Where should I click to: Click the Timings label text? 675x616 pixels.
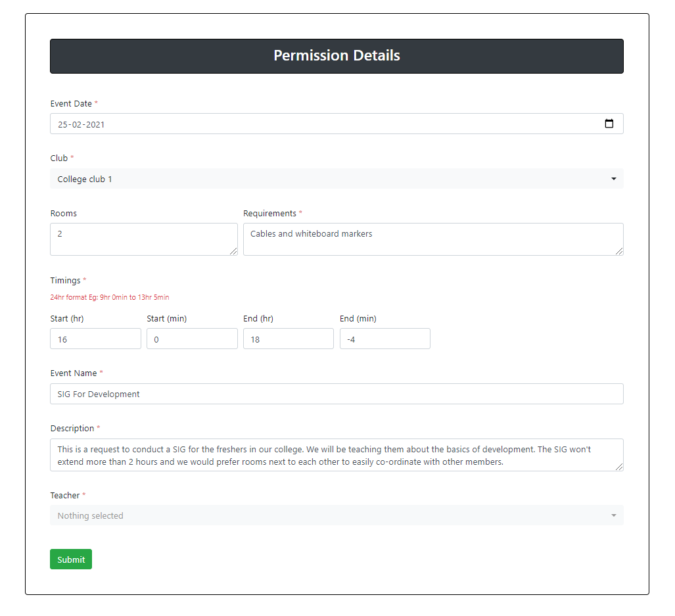[x=66, y=280]
